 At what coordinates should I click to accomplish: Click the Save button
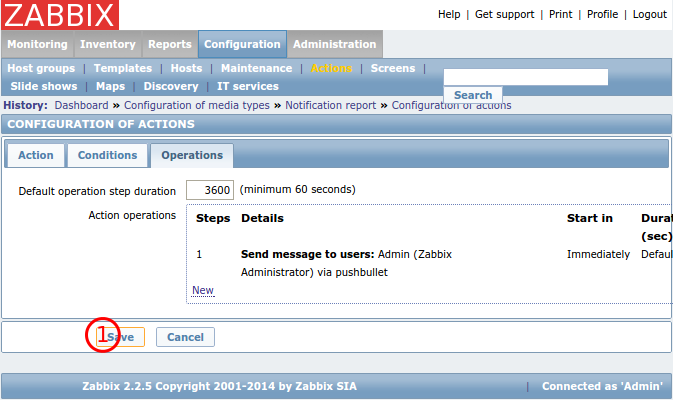click(x=120, y=337)
